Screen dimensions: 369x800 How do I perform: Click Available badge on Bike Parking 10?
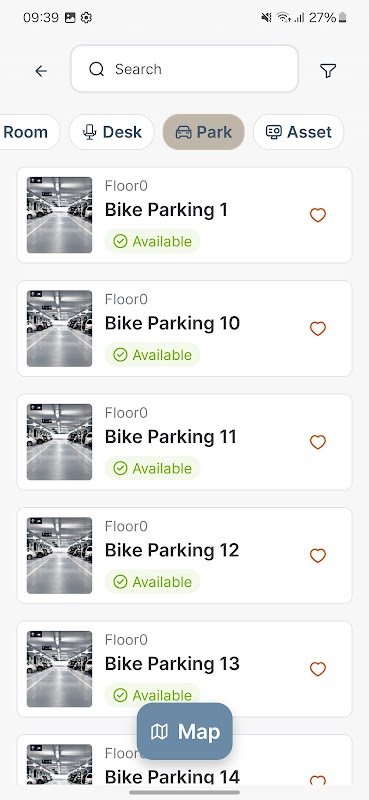[x=153, y=355]
